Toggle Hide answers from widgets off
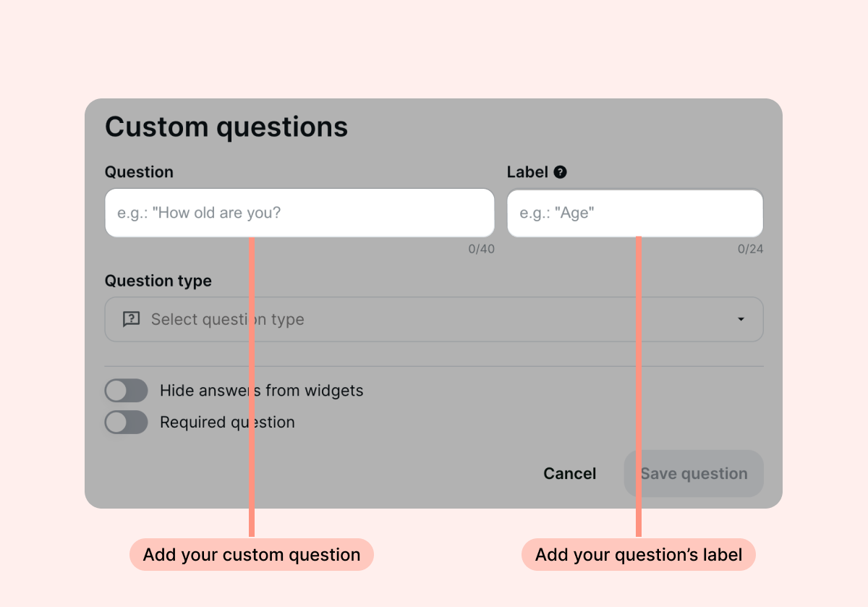 pos(126,390)
